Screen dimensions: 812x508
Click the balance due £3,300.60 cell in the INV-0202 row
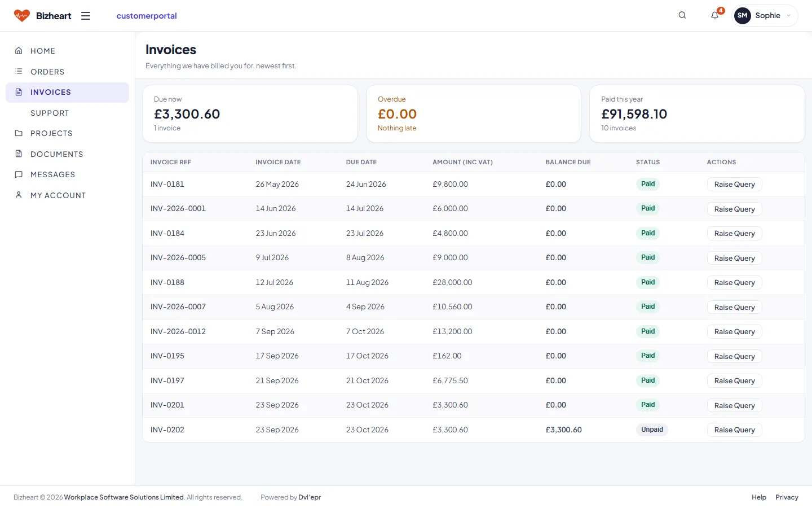[x=563, y=430]
